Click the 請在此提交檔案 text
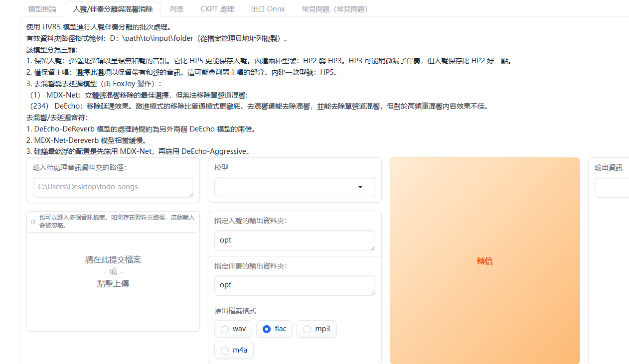Viewport: 629px width, 364px height. tap(113, 260)
